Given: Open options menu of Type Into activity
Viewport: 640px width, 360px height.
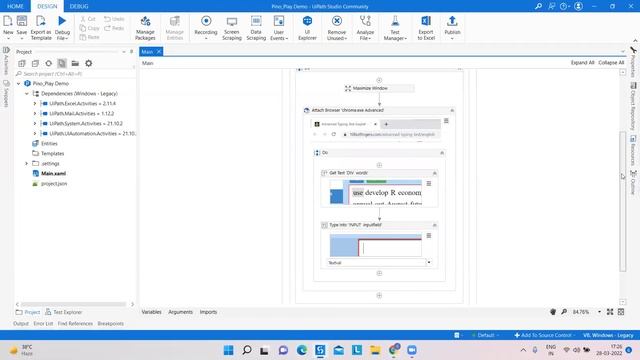Looking at the screenshot, I should (429, 236).
